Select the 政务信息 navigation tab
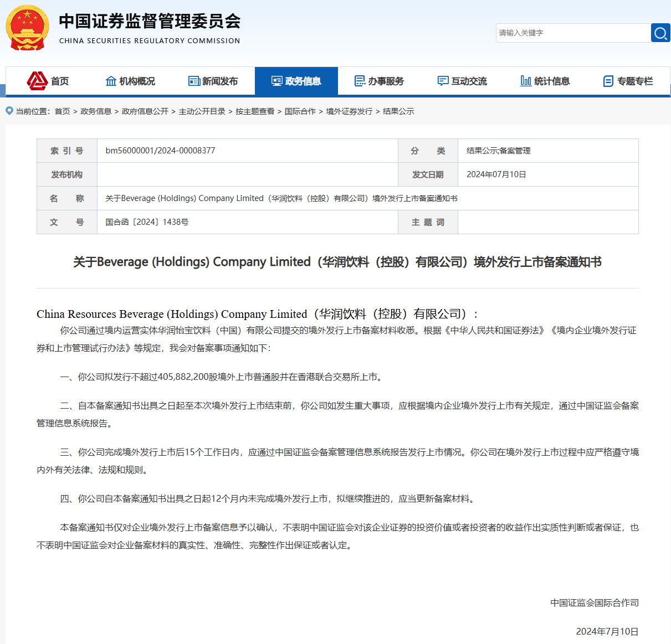 (x=296, y=81)
